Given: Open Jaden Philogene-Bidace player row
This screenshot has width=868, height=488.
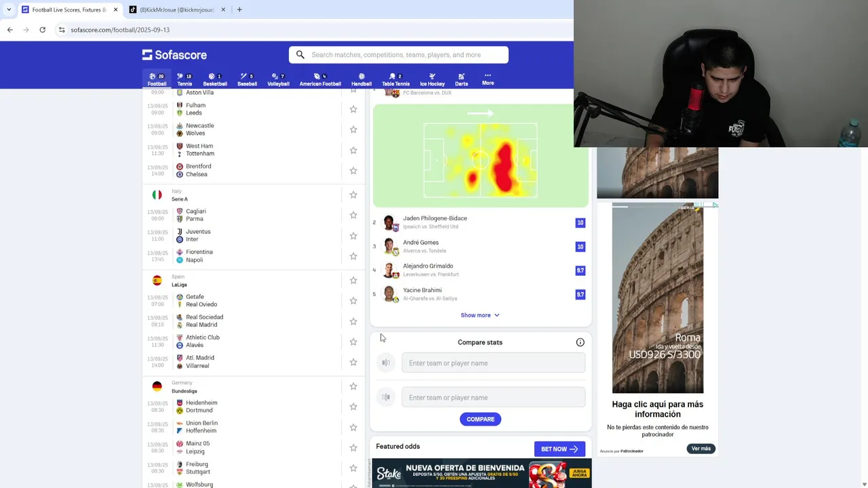Looking at the screenshot, I should 481,222.
